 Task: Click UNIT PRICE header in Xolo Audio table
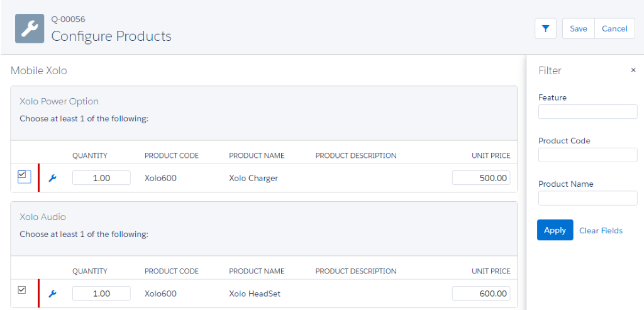(x=491, y=272)
